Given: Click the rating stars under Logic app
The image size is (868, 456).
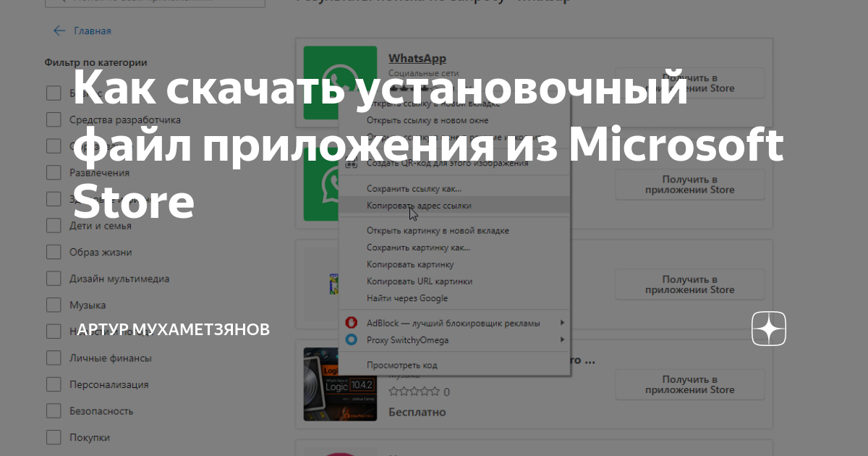Looking at the screenshot, I should click(414, 392).
